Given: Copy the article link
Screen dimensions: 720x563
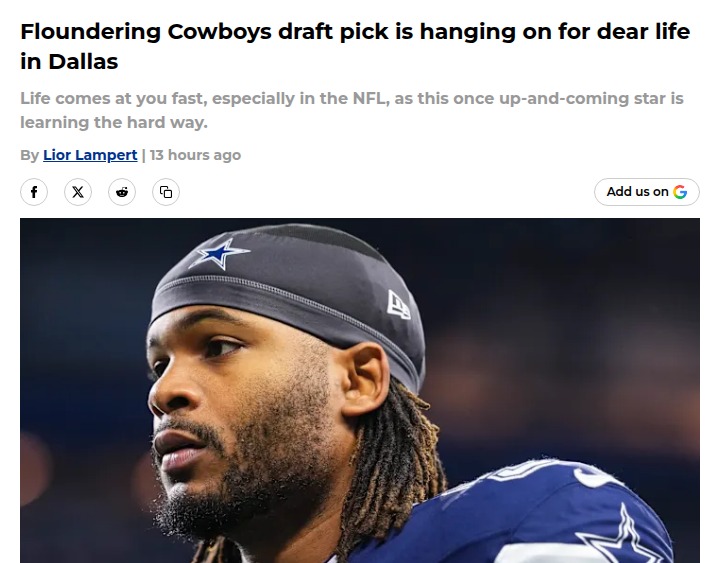Looking at the screenshot, I should (166, 192).
